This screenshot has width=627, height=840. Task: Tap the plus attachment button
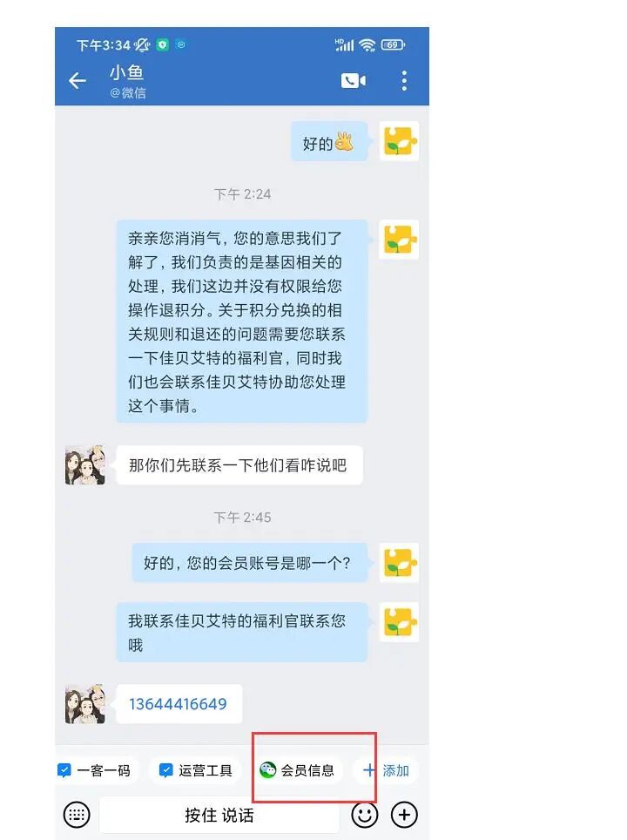tap(404, 815)
